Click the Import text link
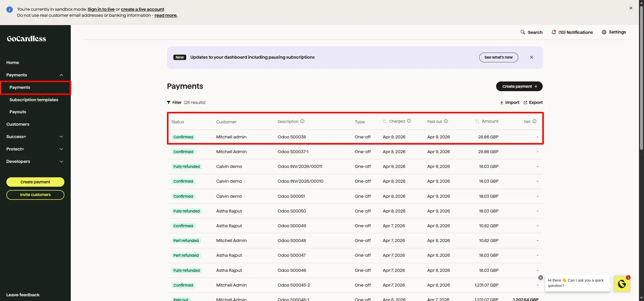This screenshot has width=644, height=301. (x=512, y=103)
